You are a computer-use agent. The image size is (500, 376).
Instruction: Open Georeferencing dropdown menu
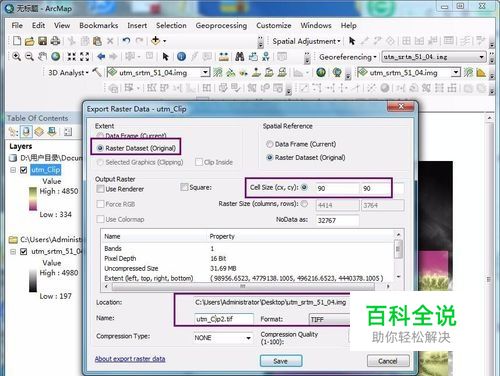[348, 57]
